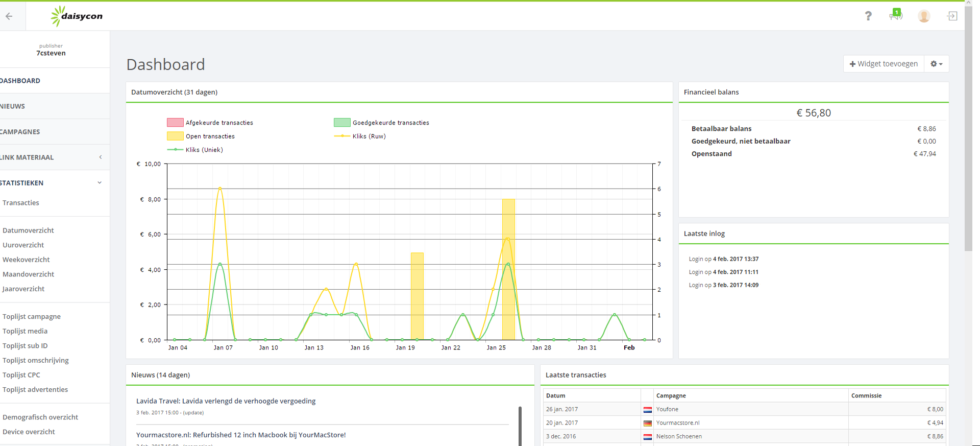Image resolution: width=980 pixels, height=446 pixels.
Task: Open Statistieken menu item
Action: (x=21, y=183)
